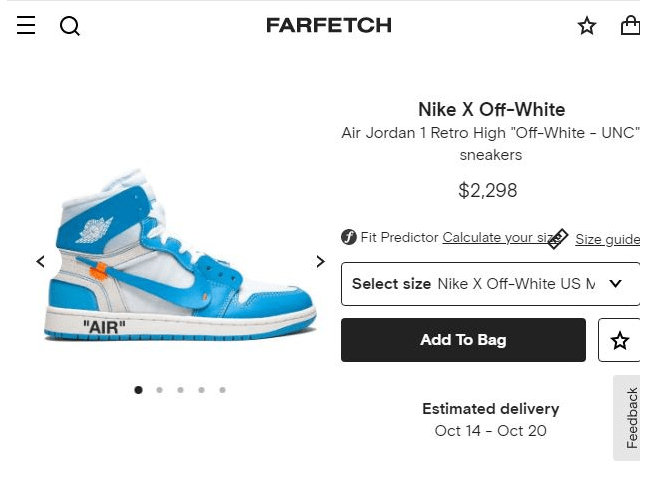
Task: Expand the Select size dropdown
Action: 490,284
